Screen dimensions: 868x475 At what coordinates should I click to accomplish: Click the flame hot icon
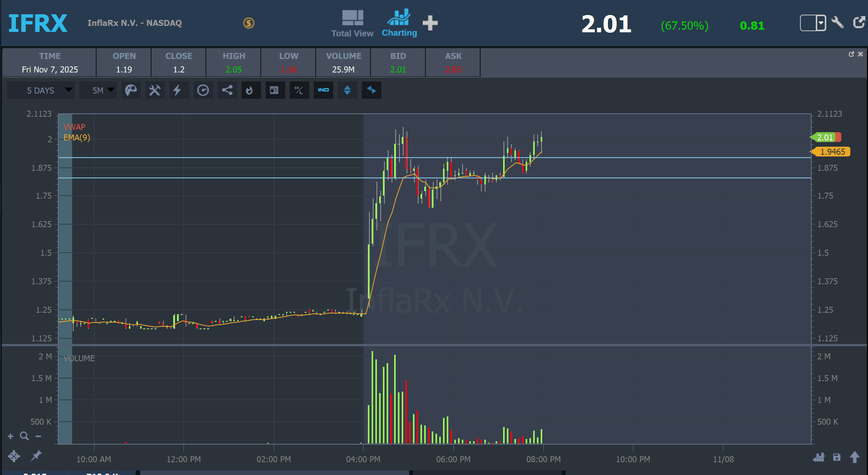tap(249, 90)
